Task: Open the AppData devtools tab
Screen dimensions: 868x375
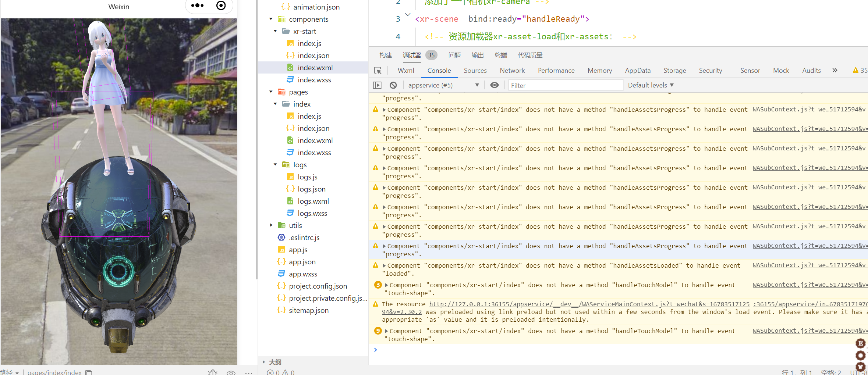Action: tap(638, 71)
